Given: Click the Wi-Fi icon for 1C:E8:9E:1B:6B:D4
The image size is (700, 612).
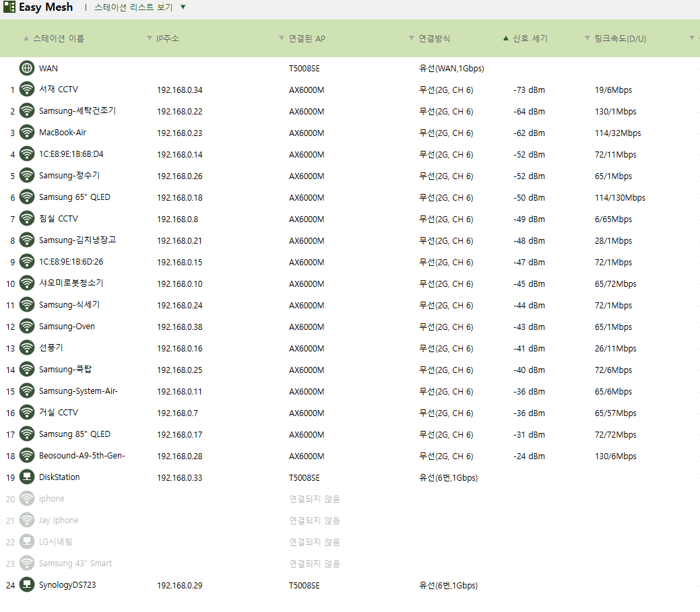Looking at the screenshot, I should click(27, 154).
